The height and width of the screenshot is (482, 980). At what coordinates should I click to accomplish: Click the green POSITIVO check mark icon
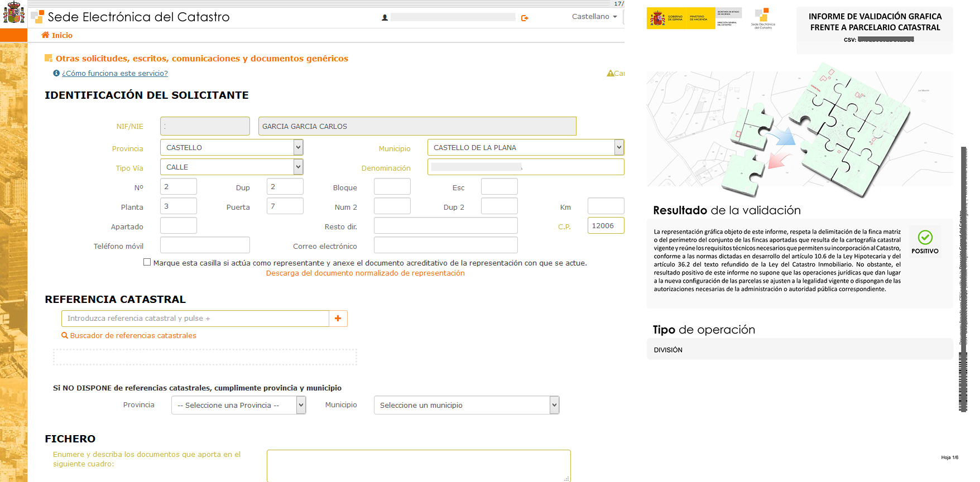point(925,237)
